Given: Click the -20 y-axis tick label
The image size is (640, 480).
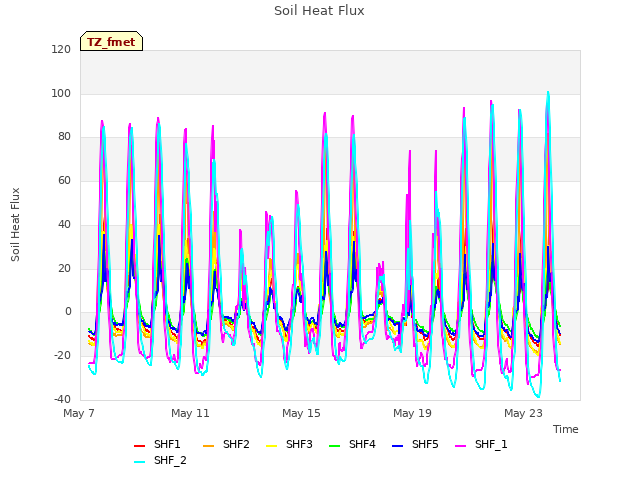Looking at the screenshot, I should (x=62, y=356).
